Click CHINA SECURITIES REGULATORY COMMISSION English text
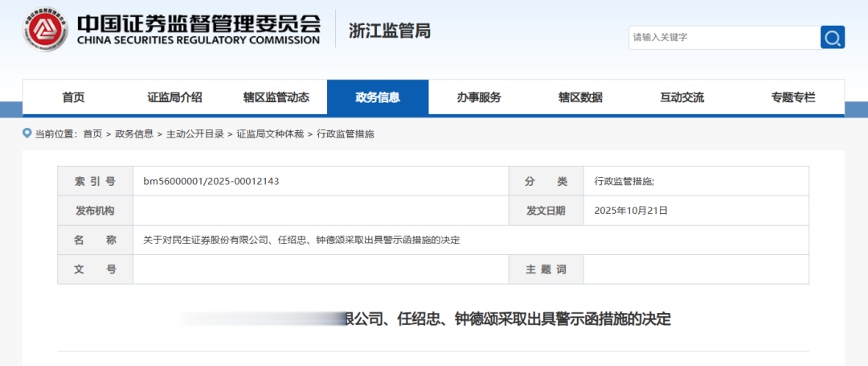This screenshot has width=868, height=366. [199, 40]
